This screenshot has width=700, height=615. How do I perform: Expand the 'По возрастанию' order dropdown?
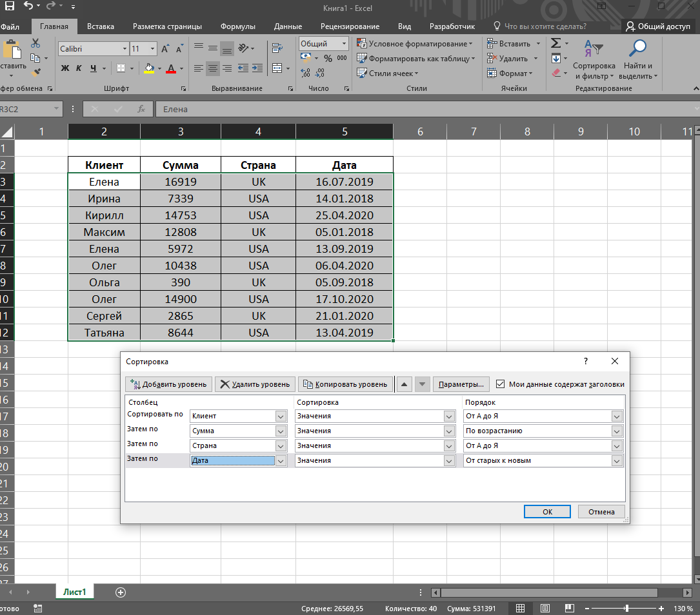[617, 431]
